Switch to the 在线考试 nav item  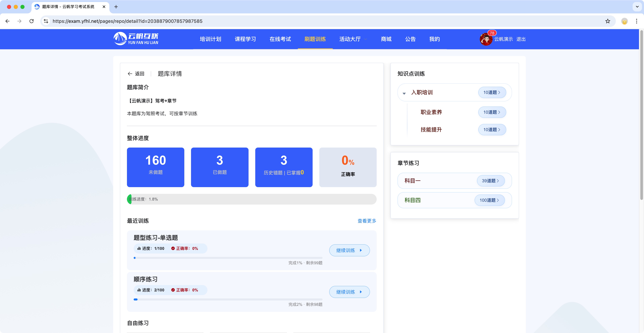tap(280, 39)
